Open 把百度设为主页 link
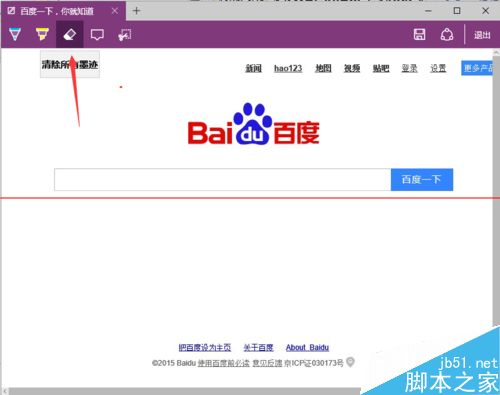 205,348
